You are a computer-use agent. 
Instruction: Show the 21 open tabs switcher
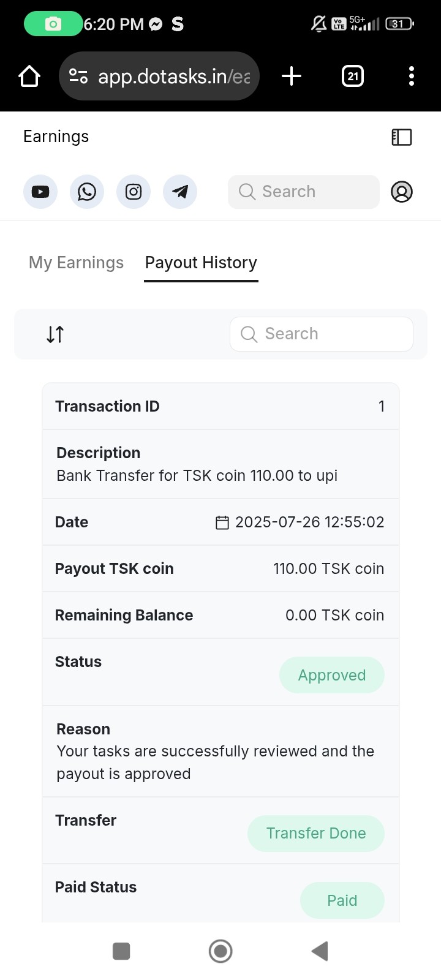point(353,77)
